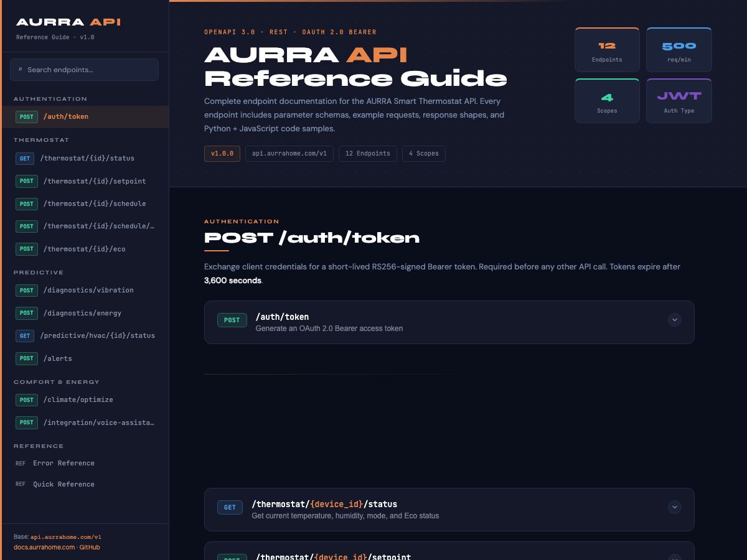Open /integration/voice-assista… sidebar entry
This screenshot has width=747, height=560.
tap(85, 422)
